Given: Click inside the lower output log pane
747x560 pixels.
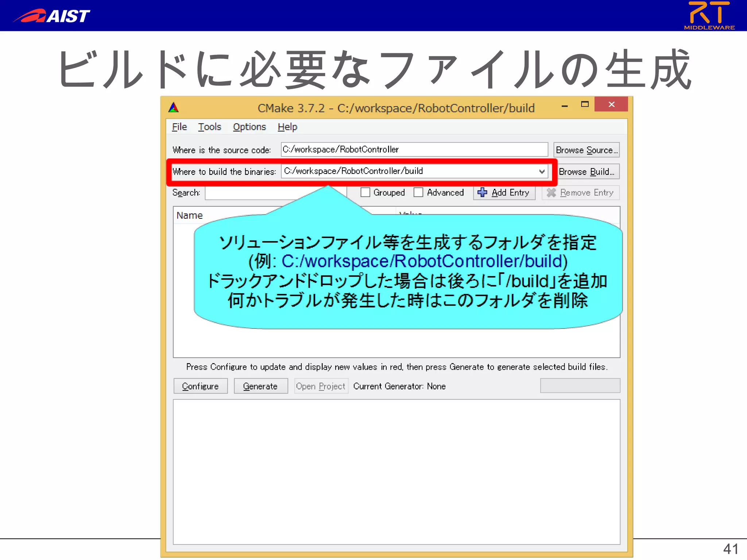Looking at the screenshot, I should point(396,472).
